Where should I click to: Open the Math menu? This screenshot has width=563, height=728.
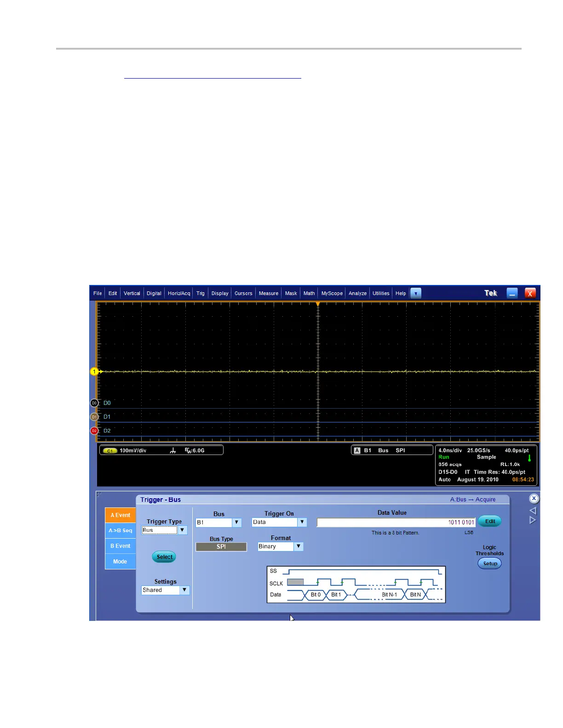tap(309, 293)
